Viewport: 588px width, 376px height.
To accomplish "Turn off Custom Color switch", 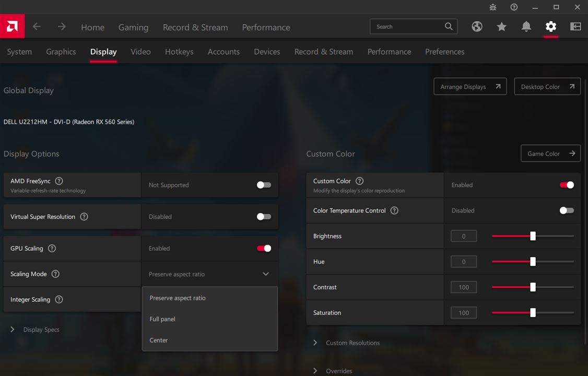I will coord(567,185).
